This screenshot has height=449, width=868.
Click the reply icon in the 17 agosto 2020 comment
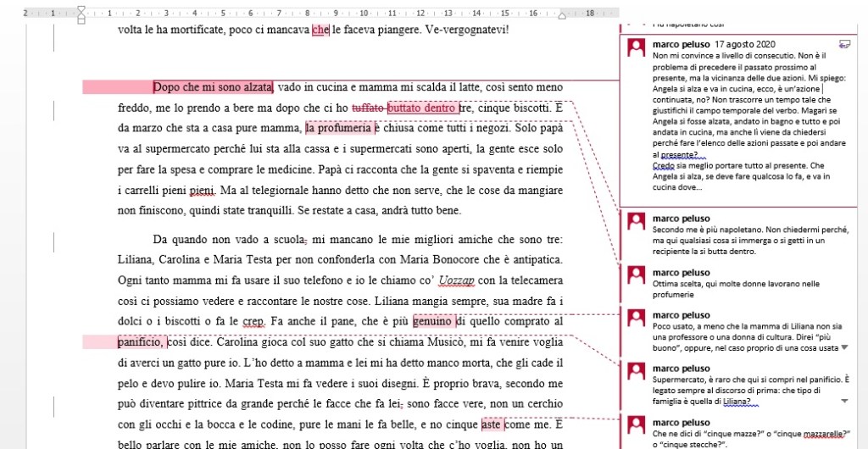click(x=843, y=42)
